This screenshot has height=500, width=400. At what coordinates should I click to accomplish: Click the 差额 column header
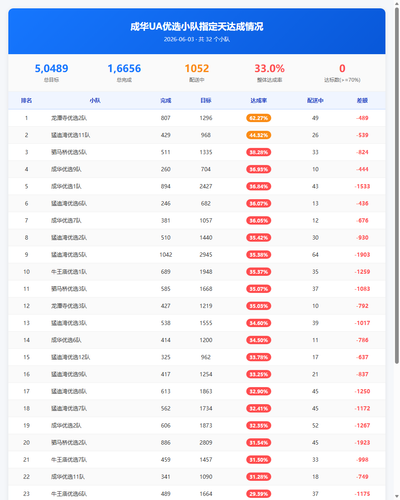click(x=362, y=100)
